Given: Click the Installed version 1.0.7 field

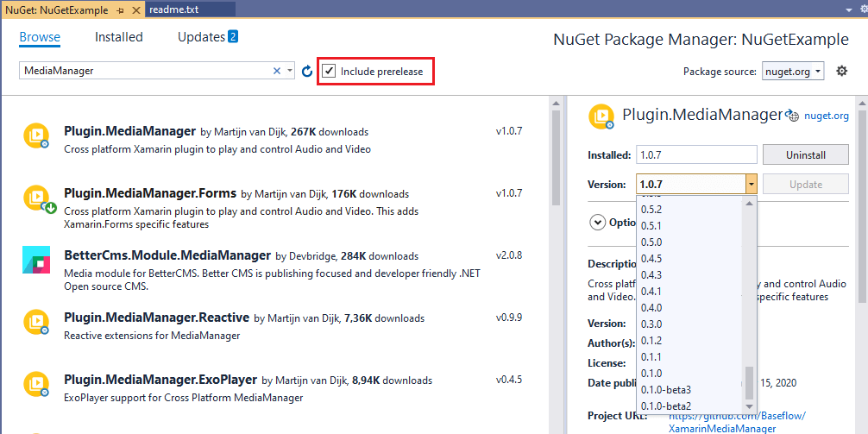Looking at the screenshot, I should click(x=696, y=155).
